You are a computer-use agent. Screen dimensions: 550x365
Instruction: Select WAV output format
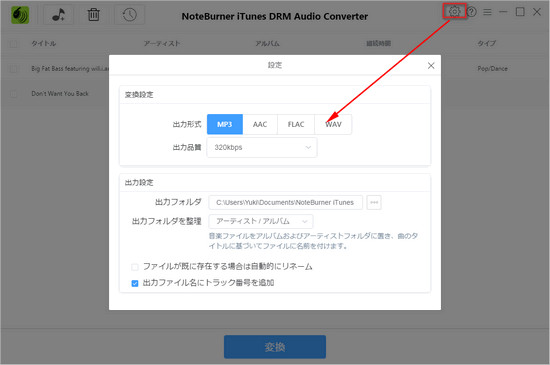coord(333,124)
